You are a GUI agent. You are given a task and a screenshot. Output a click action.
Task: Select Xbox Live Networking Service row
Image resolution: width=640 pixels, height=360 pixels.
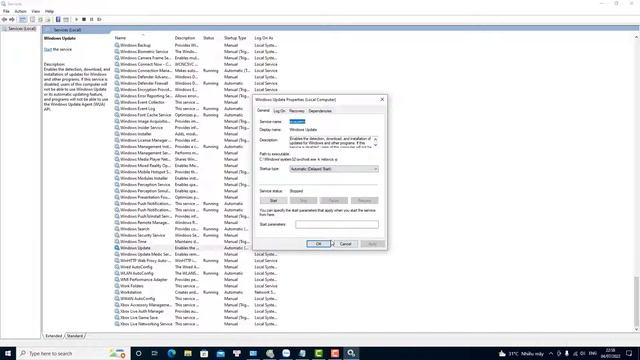pyautogui.click(x=197, y=324)
